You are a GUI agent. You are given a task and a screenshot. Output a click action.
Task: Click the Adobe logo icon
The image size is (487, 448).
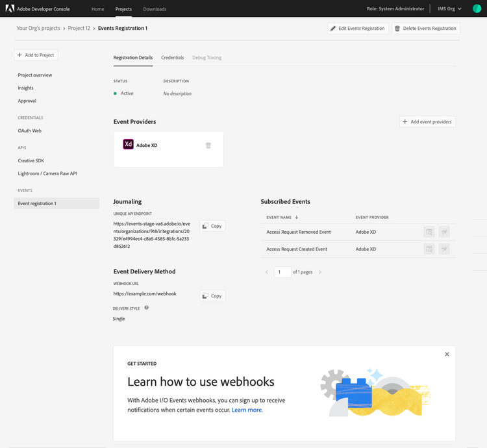(10, 8)
